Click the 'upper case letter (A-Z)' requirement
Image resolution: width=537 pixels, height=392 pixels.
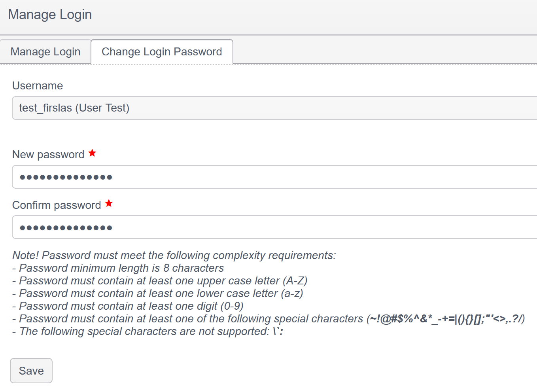coord(160,281)
